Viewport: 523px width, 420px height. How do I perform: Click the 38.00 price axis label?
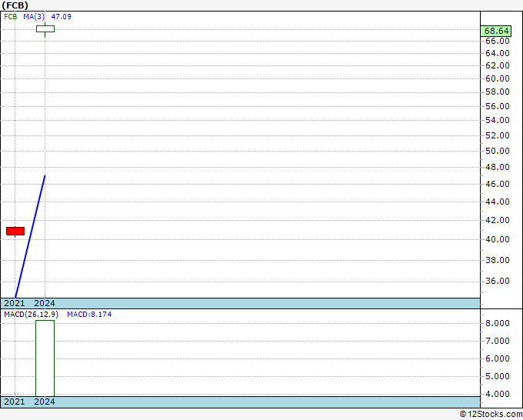tap(498, 260)
